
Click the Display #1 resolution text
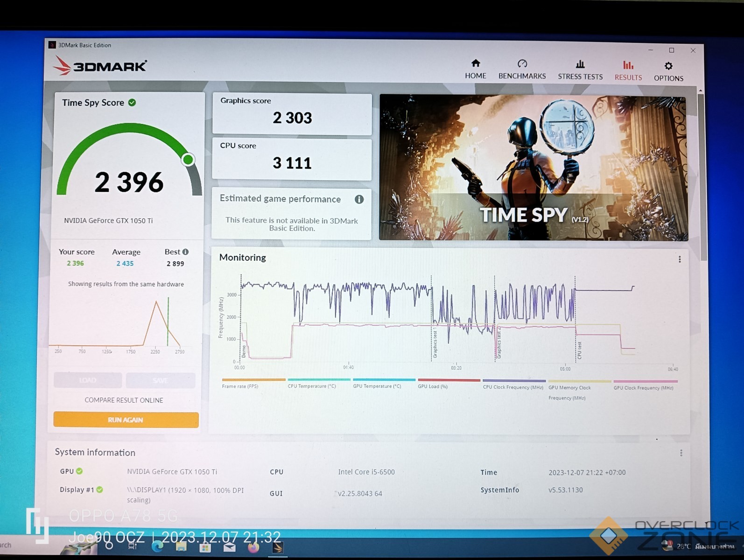[185, 495]
